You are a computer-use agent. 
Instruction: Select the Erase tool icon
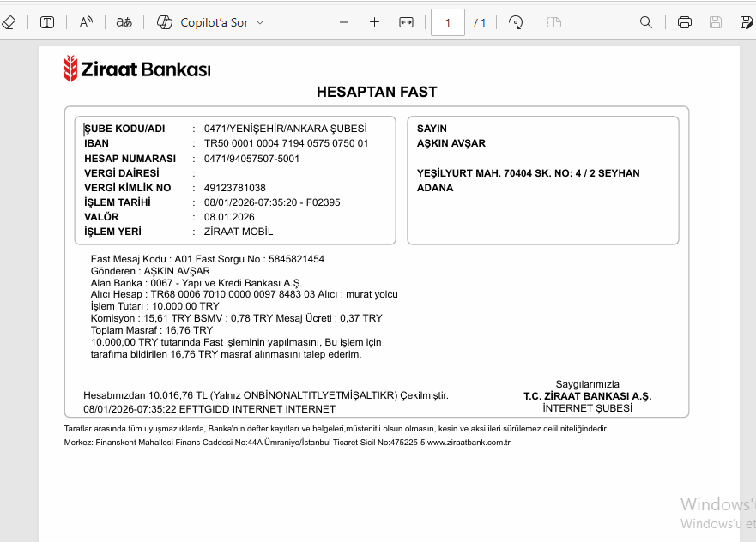(x=9, y=22)
